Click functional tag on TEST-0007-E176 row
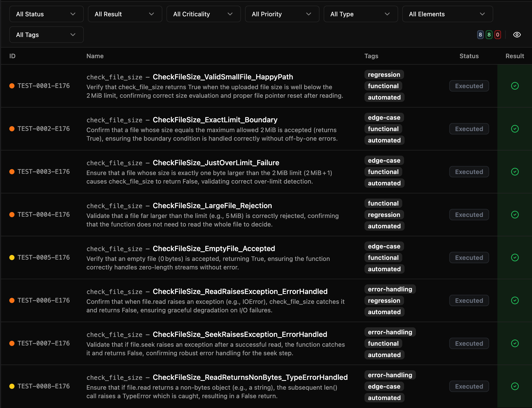Viewport: 532px width, 408px height. 383,344
